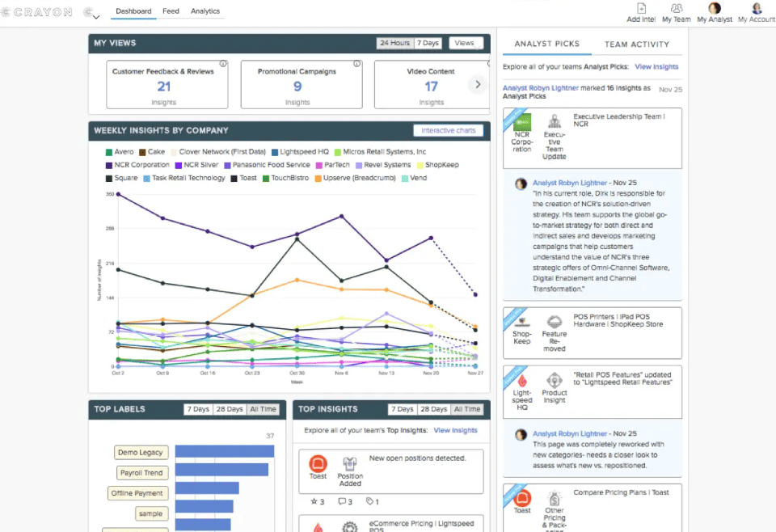Switch Top Labels to 28 Days

(230, 409)
